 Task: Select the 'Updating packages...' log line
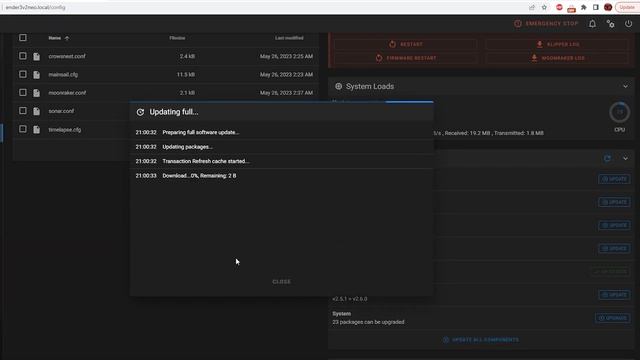(x=188, y=147)
